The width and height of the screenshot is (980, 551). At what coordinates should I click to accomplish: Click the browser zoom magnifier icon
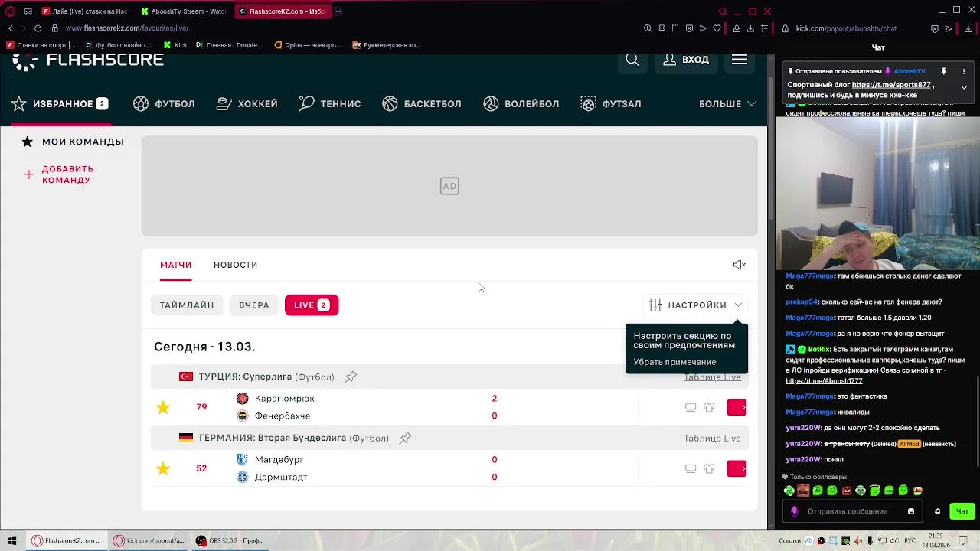648,28
